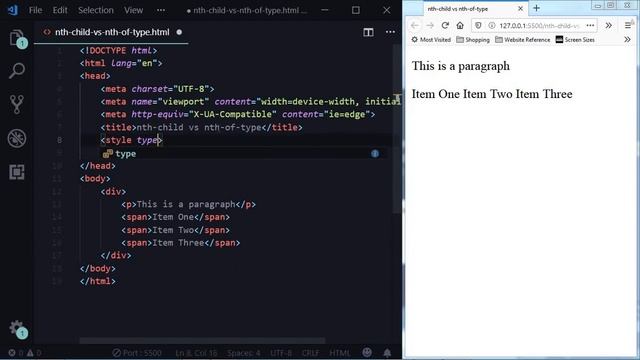Open the Source Control view
640x360 pixels.
17,104
